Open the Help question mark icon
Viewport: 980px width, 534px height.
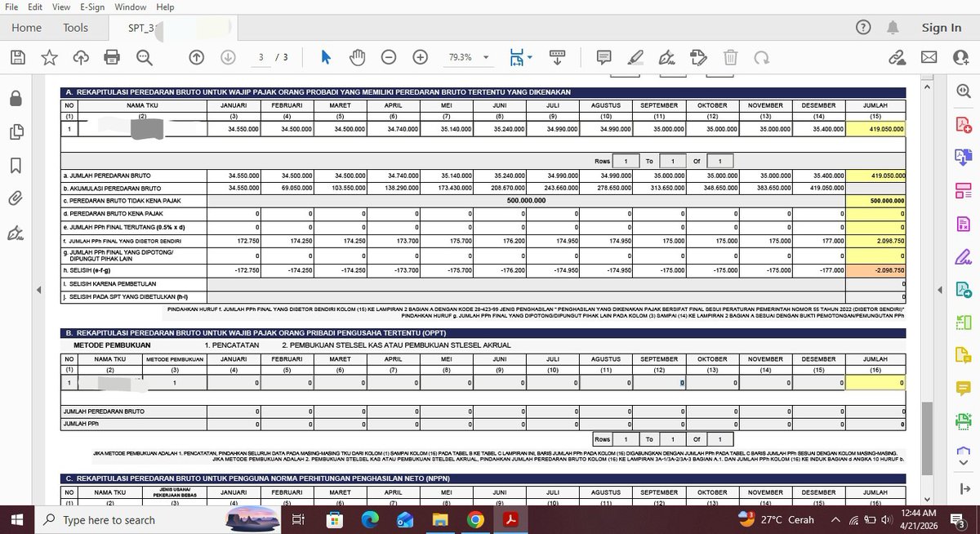point(863,28)
